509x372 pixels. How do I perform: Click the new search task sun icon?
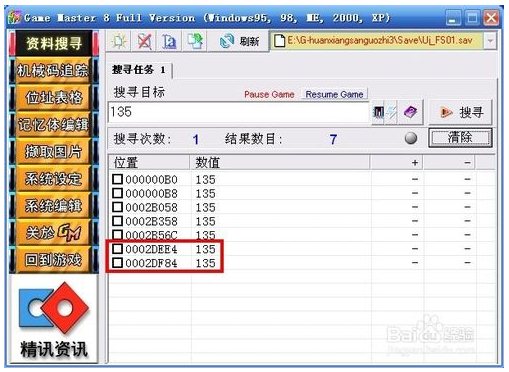coord(119,41)
